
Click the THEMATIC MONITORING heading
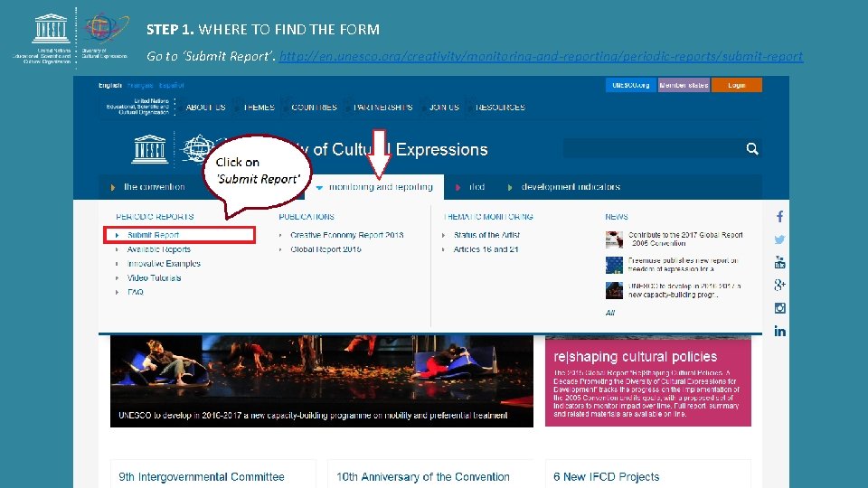[x=488, y=217]
